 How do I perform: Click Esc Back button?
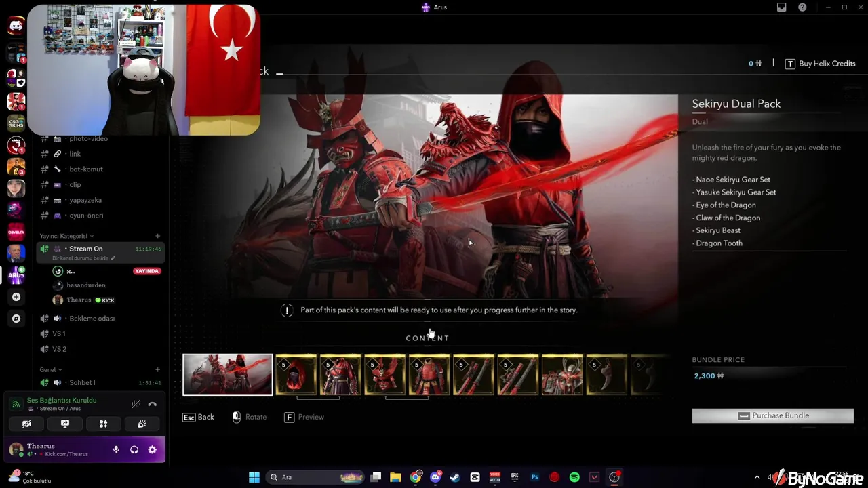coord(198,417)
